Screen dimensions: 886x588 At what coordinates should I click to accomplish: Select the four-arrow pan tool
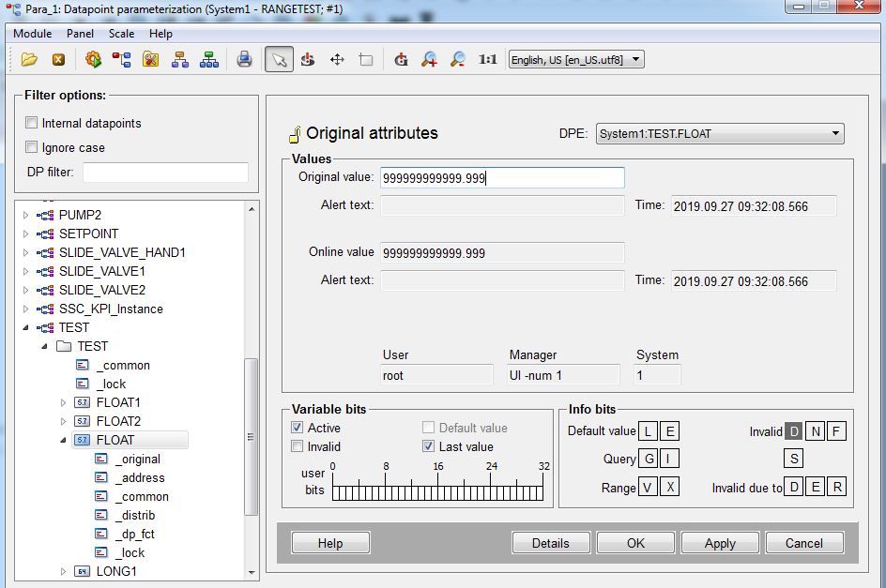(x=337, y=59)
